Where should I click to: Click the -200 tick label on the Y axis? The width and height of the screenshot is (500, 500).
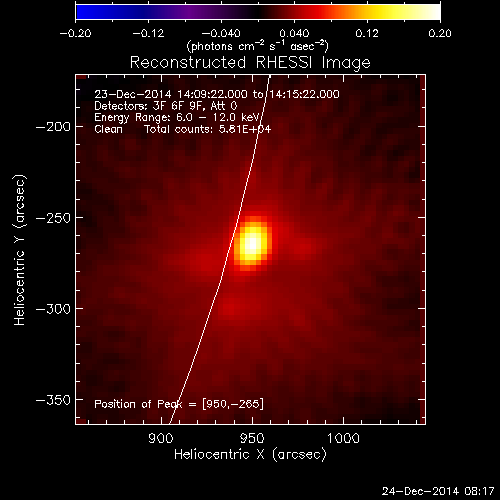(53, 127)
